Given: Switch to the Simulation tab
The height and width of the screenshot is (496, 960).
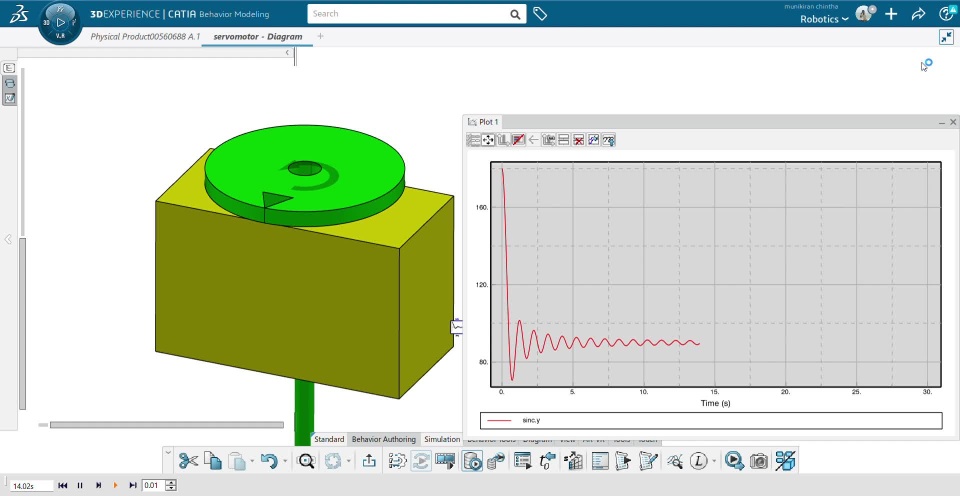Looking at the screenshot, I should [x=442, y=439].
